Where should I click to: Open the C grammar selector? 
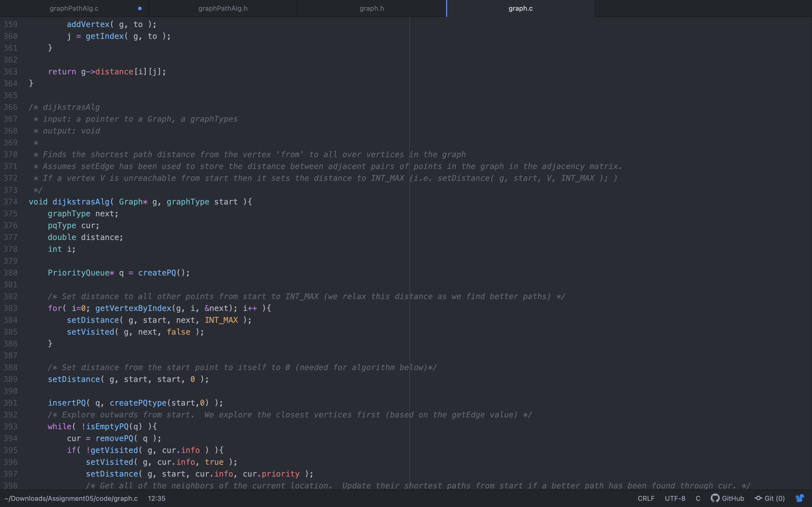[x=698, y=498]
